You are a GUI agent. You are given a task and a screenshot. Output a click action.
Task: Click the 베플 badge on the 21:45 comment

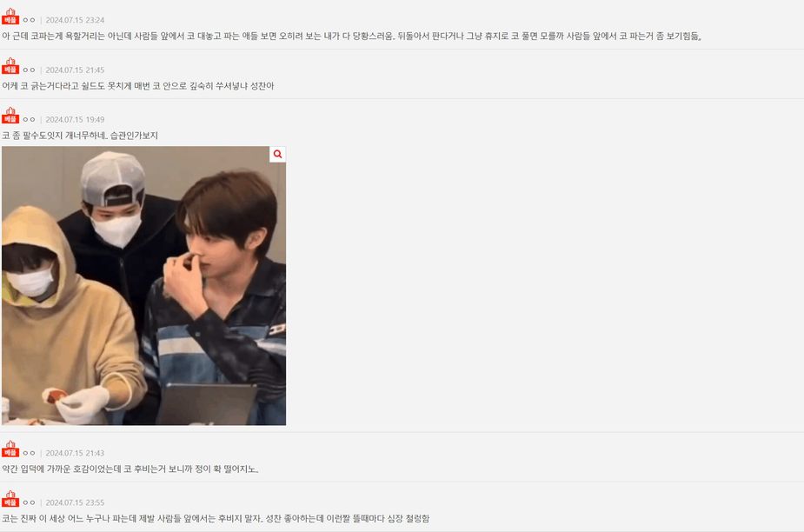(x=10, y=66)
